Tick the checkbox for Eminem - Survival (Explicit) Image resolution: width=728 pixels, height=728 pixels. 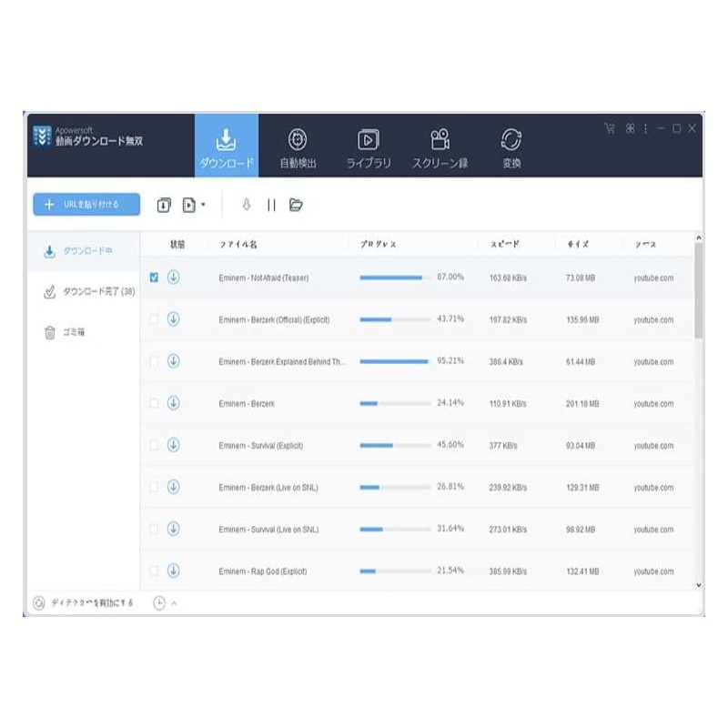(154, 445)
